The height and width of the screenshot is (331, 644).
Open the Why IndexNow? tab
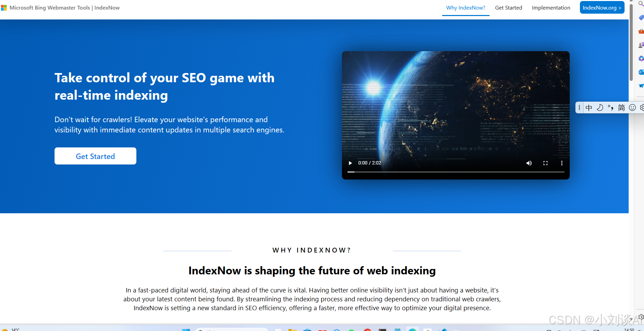coord(466,8)
